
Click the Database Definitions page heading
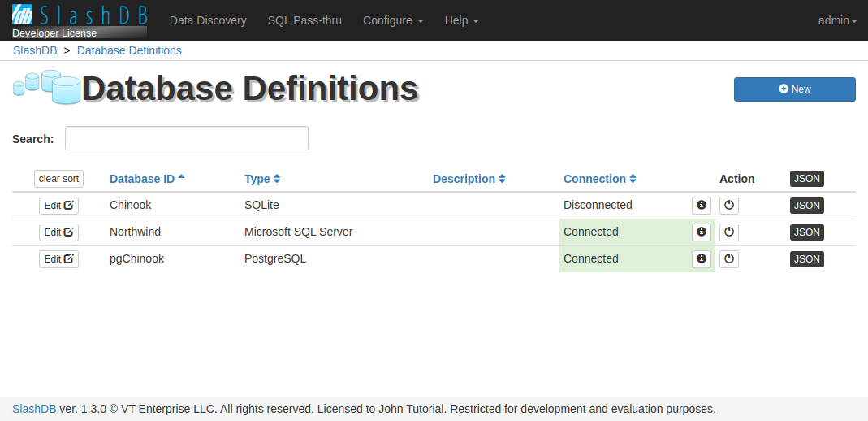[x=250, y=89]
